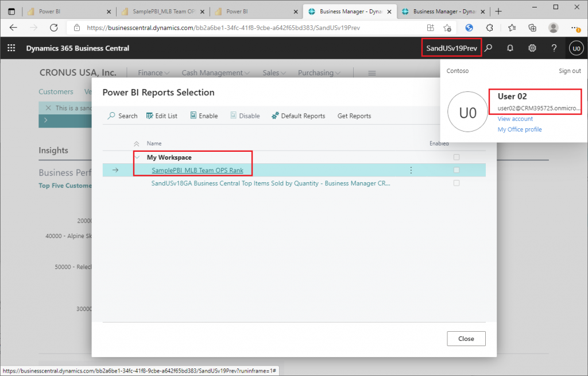Open the browser extensions puzzle icon
Screen dimensions: 588x376
point(489,28)
